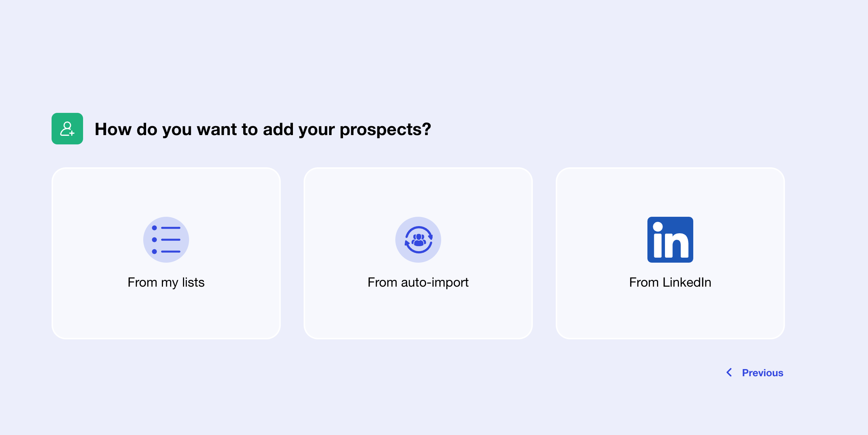Click the white 'in' letters on the LinkedIn logo
The image size is (868, 435).
671,240
